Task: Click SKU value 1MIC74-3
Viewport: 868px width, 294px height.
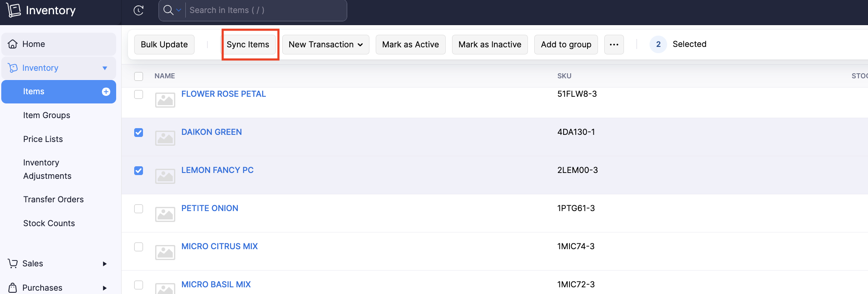Action: 576,246
